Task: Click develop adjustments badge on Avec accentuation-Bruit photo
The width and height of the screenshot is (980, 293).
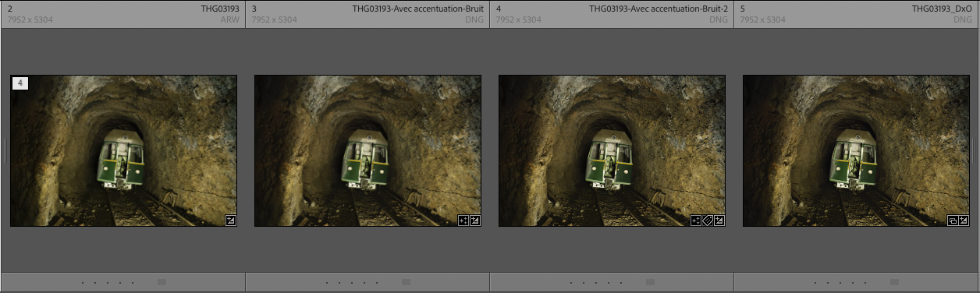Action: point(475,221)
